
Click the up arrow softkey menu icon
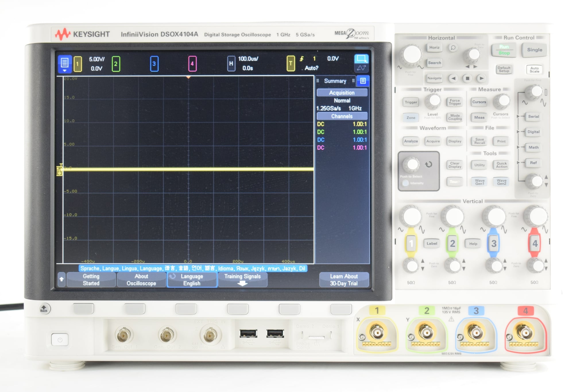[61, 279]
